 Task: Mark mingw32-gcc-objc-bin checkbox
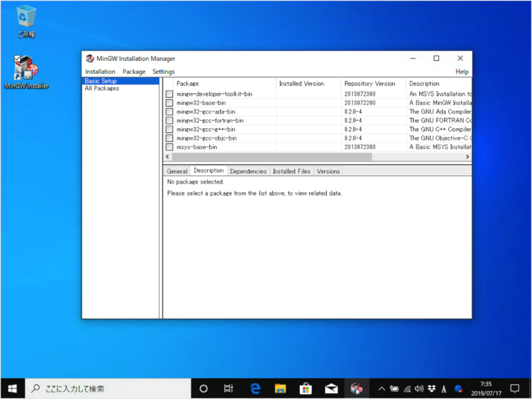[x=169, y=138]
